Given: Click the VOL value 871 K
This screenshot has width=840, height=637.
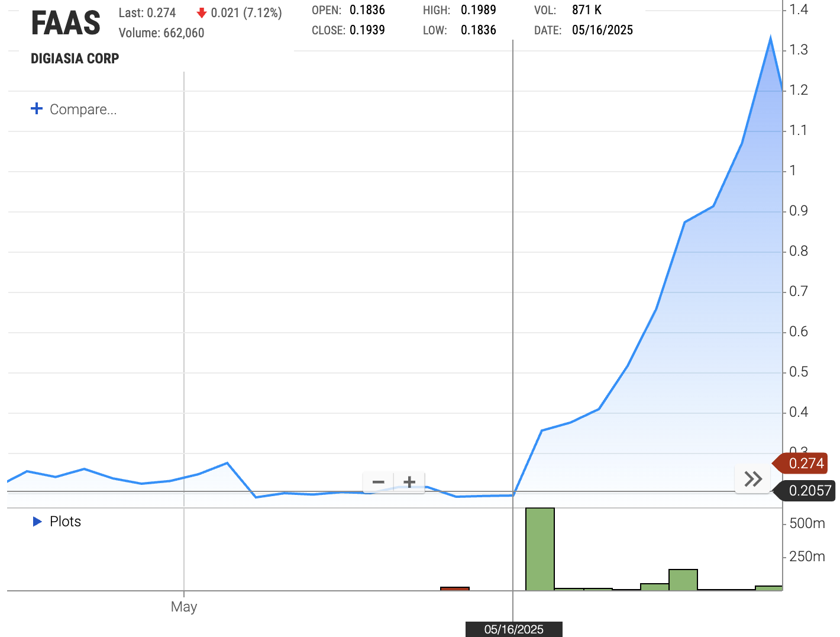Looking at the screenshot, I should coord(587,10).
